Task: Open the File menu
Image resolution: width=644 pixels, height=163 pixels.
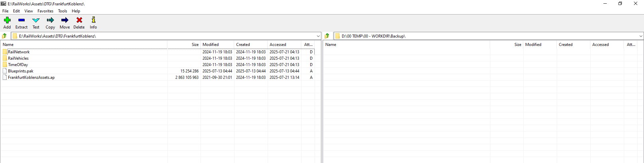Action: 5,11
